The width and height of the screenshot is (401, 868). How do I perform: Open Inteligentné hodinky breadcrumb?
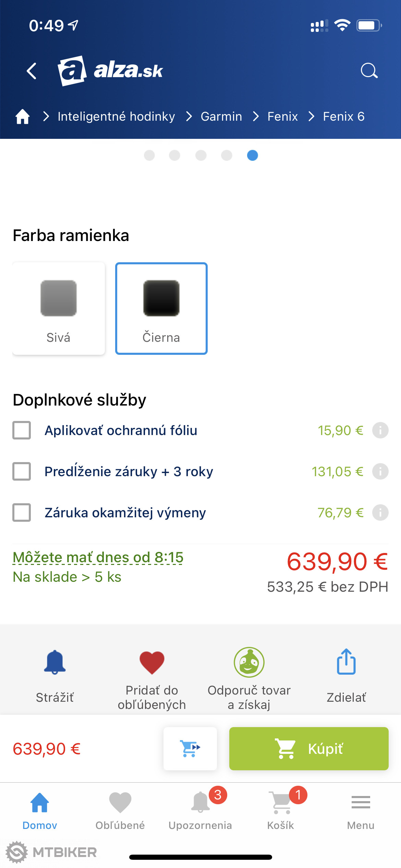(x=116, y=117)
